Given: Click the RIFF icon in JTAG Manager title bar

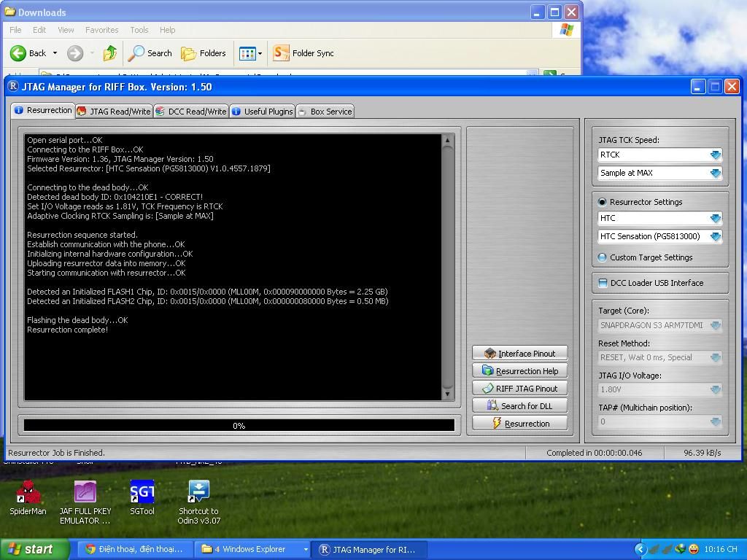Looking at the screenshot, I should click(13, 87).
